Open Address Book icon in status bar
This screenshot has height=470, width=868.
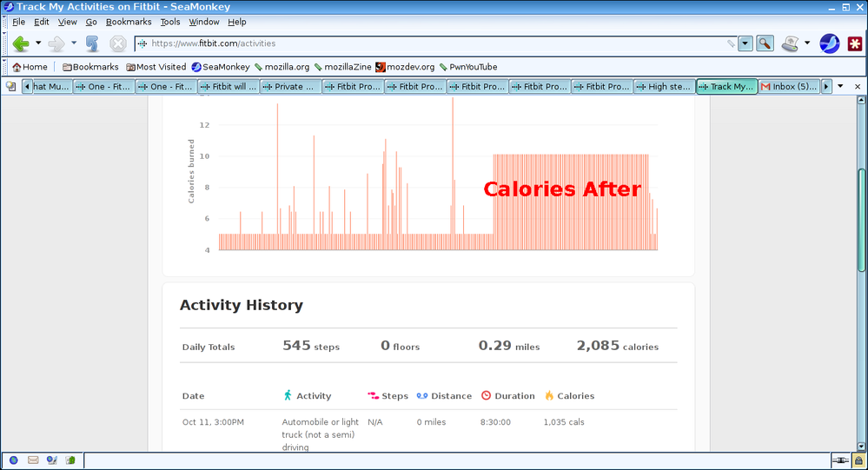pos(70,460)
